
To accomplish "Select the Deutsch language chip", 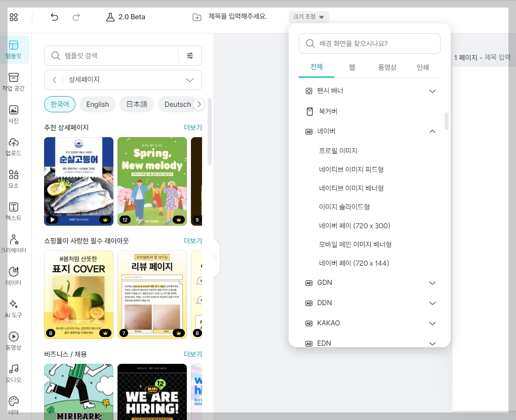I will pyautogui.click(x=178, y=104).
